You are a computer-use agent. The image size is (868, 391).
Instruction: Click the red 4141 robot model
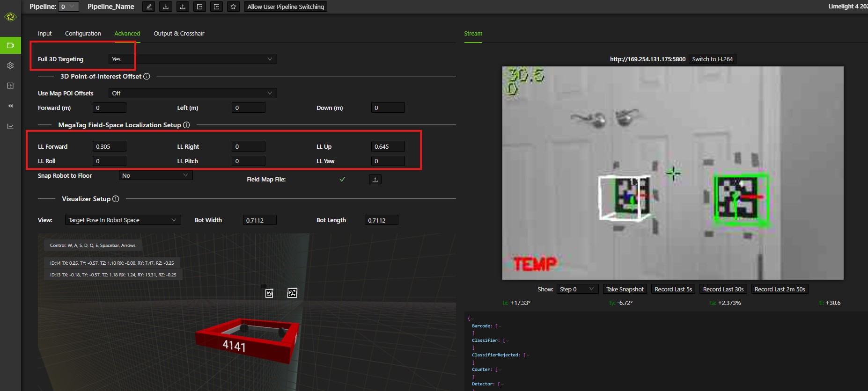(247, 340)
